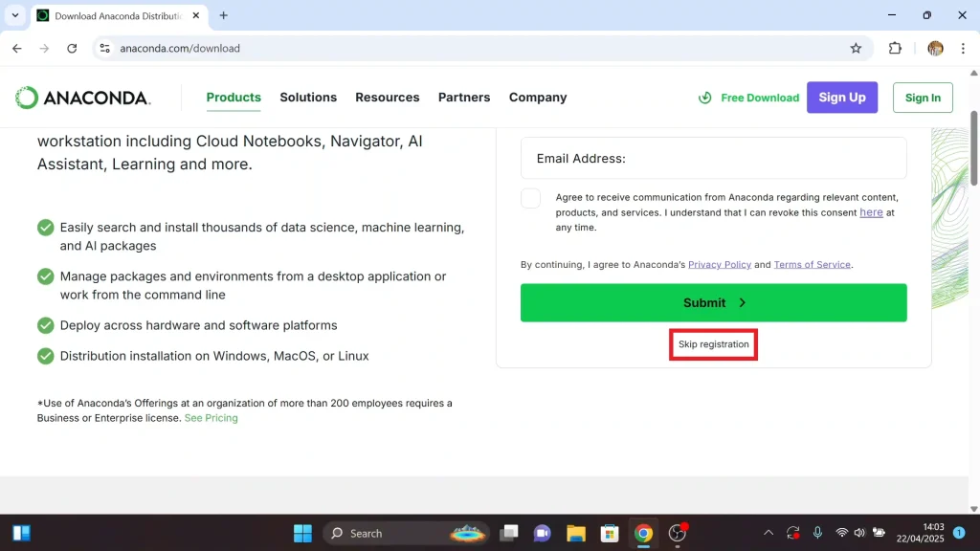Show hidden system tray icons
980x551 pixels.
point(768,533)
